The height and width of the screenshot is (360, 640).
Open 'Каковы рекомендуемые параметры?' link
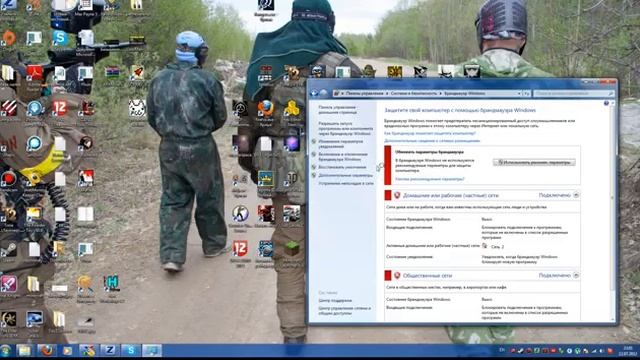pos(429,179)
